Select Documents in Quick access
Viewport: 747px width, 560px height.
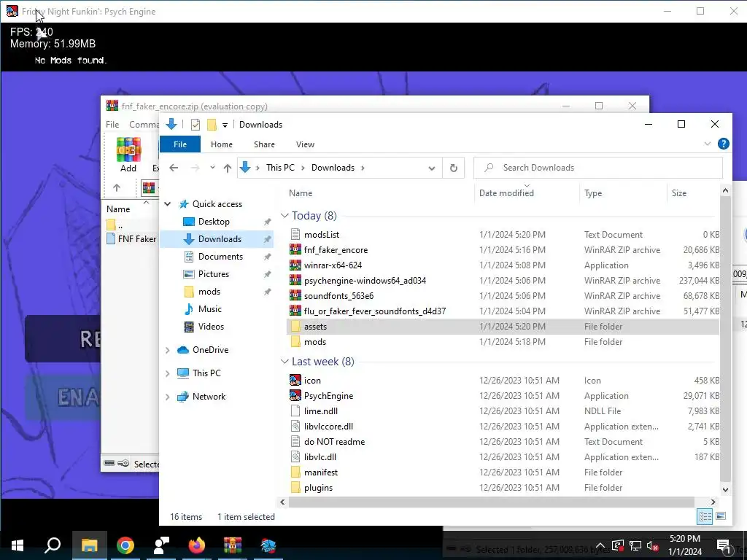click(x=220, y=257)
